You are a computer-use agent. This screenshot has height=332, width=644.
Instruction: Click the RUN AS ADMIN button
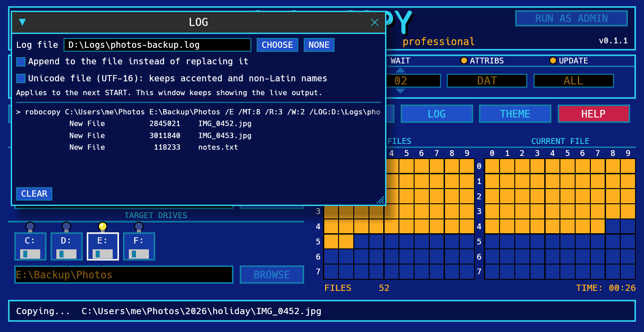click(x=572, y=18)
